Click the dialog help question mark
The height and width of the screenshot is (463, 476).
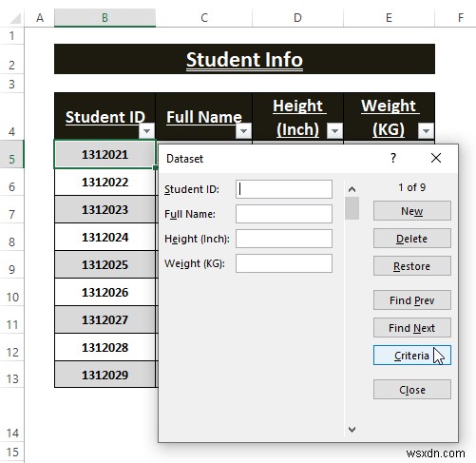[393, 158]
